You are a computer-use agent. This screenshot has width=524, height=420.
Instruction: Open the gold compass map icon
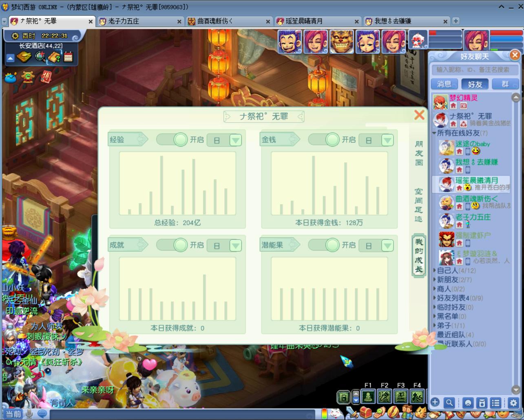[24, 57]
